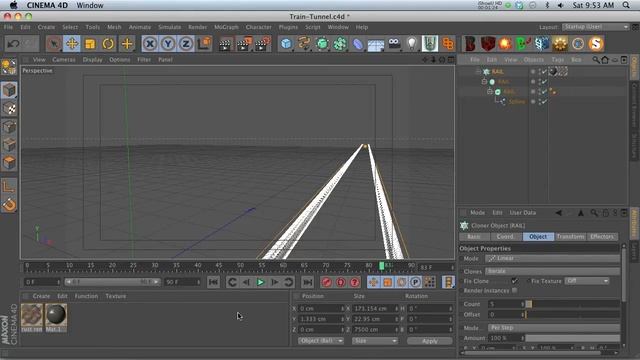Viewport: 640px width, 360px height.
Task: Open the Simulate menu
Action: 169,27
